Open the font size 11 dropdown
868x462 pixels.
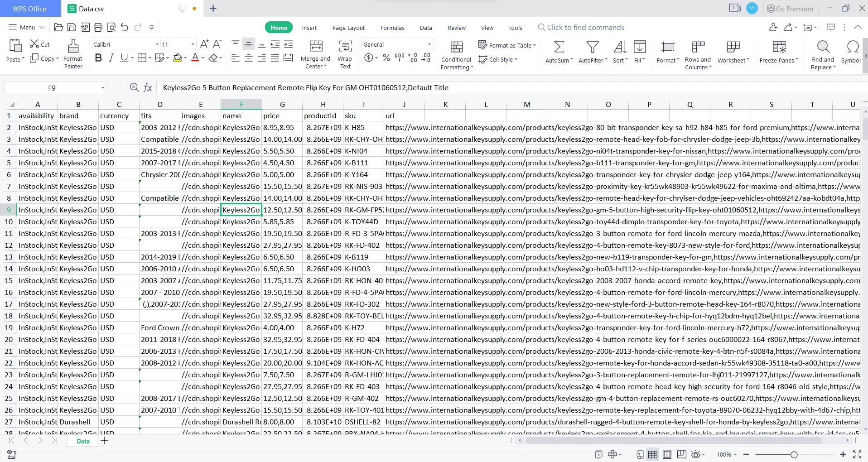193,44
